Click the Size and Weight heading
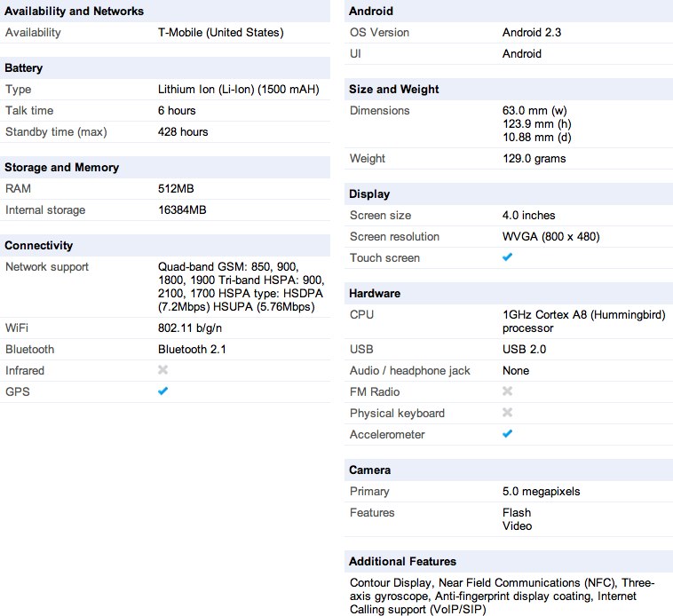 (x=394, y=90)
